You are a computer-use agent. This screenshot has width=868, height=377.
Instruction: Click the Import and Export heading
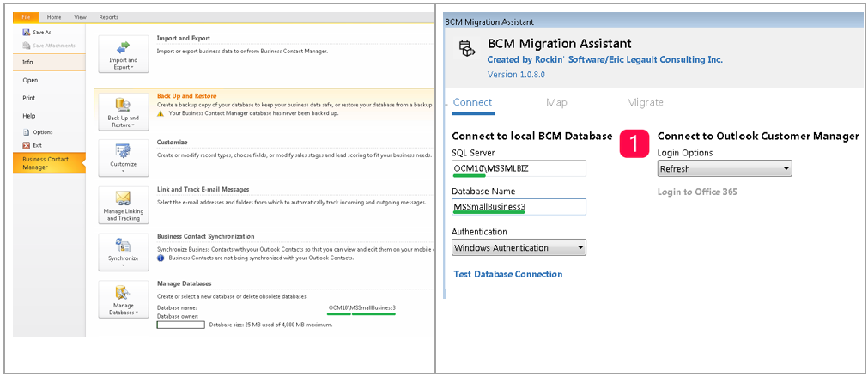pyautogui.click(x=183, y=38)
